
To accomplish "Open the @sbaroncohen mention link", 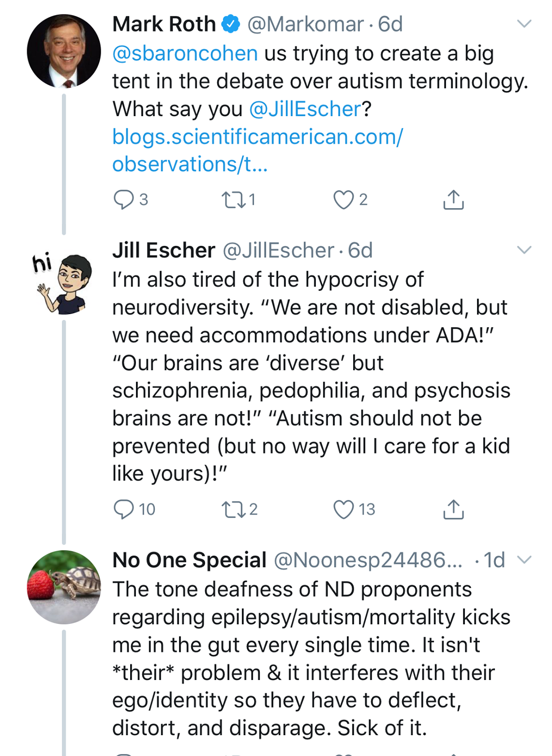I will pos(185,53).
